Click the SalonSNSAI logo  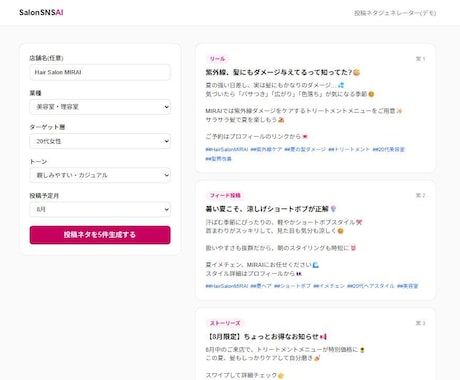pyautogui.click(x=41, y=13)
